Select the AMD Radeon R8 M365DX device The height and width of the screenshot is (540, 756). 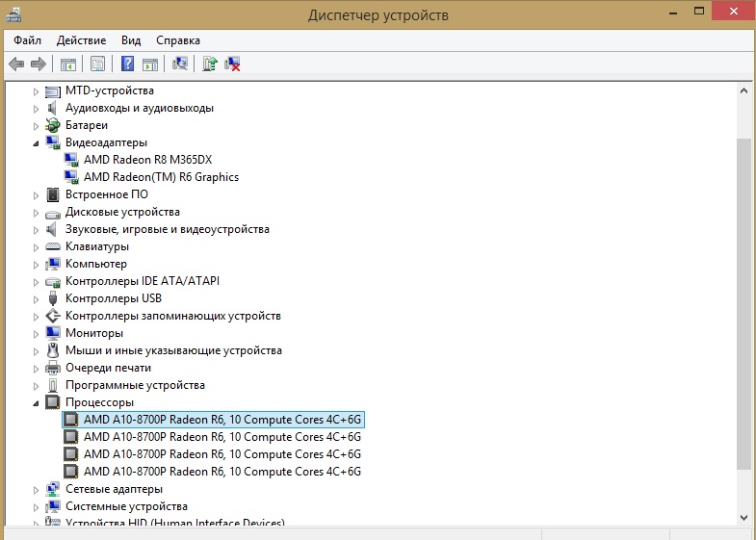click(x=146, y=160)
